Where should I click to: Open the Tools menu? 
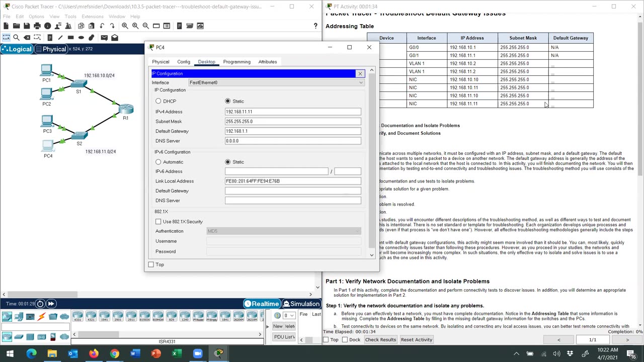tap(70, 17)
